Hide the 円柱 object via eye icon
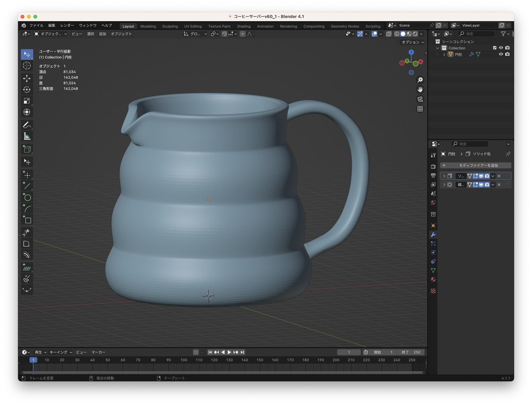This screenshot has height=405, width=532. pyautogui.click(x=501, y=54)
